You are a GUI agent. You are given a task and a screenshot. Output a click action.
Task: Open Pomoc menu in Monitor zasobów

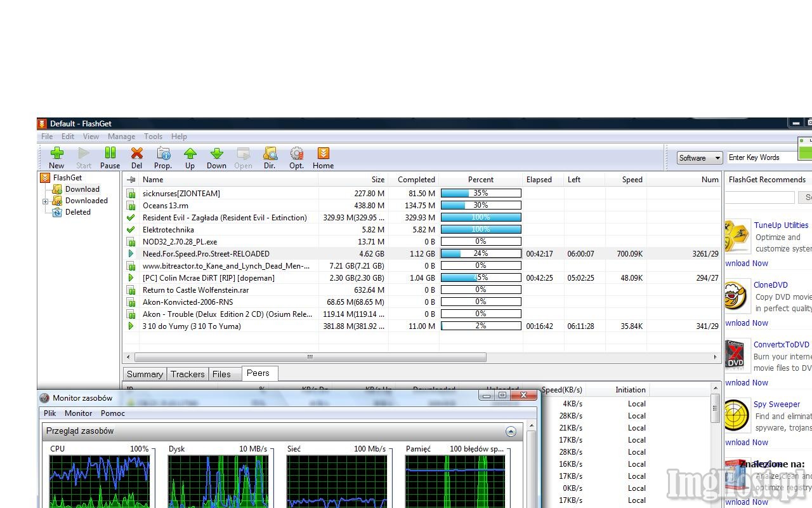[113, 413]
